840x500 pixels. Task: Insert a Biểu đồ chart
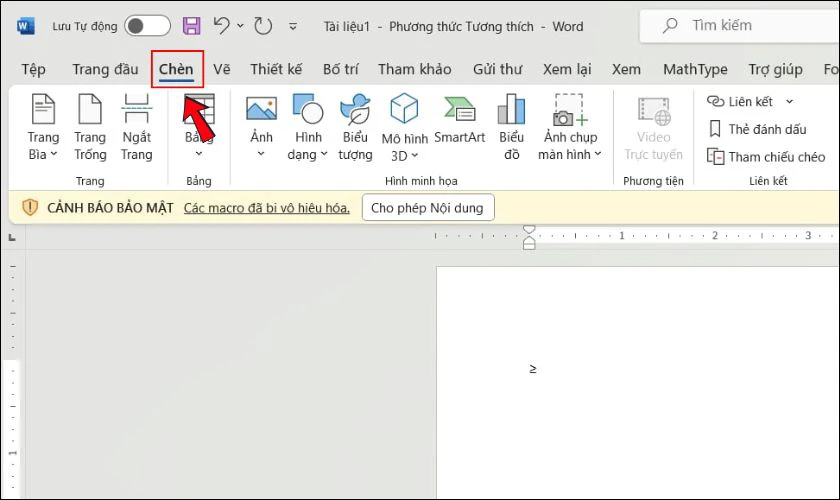coord(512,127)
